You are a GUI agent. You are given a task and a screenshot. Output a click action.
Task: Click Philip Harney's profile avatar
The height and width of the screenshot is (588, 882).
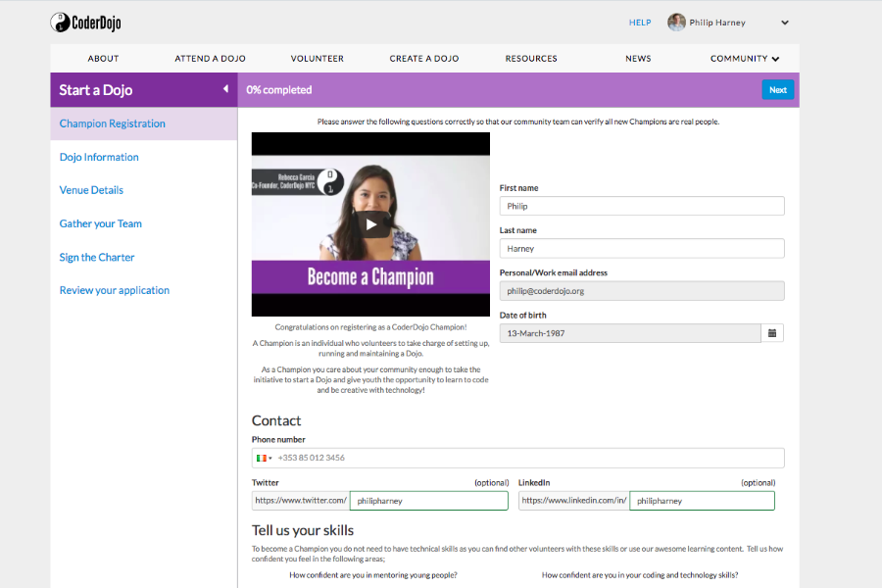(676, 23)
